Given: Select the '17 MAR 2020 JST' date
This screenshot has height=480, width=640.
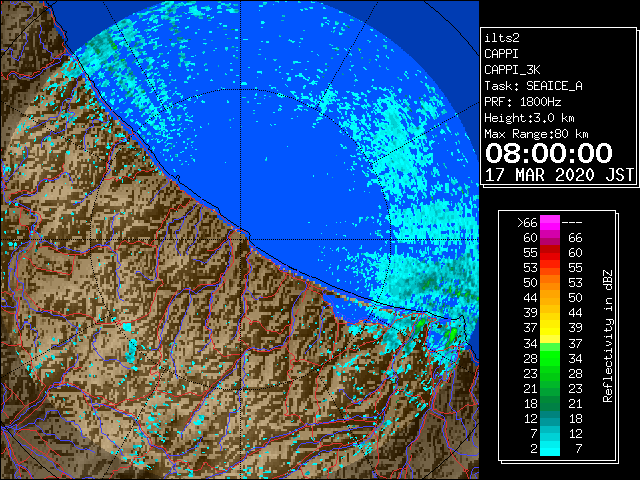Looking at the screenshot, I should coord(559,175).
